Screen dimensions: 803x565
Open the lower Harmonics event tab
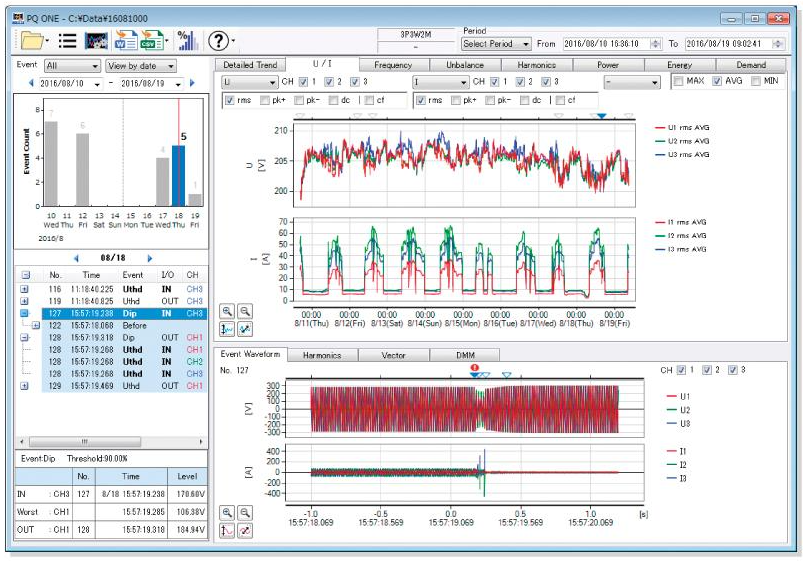click(322, 355)
